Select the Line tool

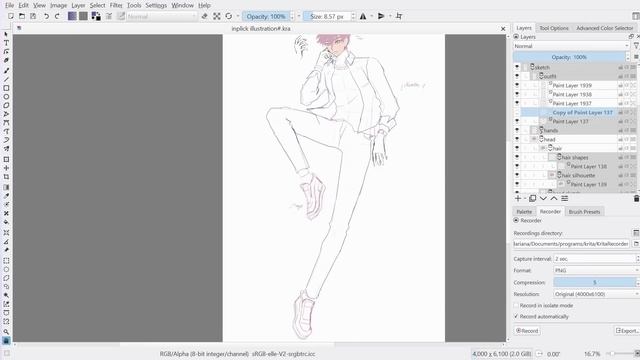point(6,79)
